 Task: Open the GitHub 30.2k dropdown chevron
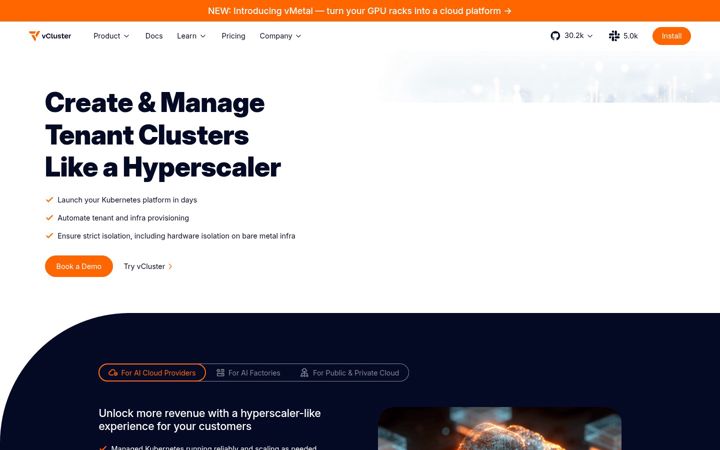[x=590, y=36]
